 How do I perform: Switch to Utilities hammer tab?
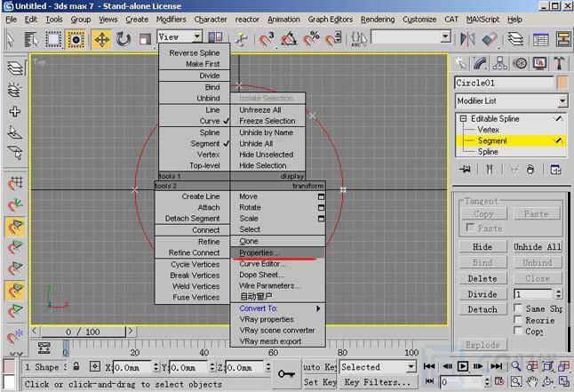(559, 63)
